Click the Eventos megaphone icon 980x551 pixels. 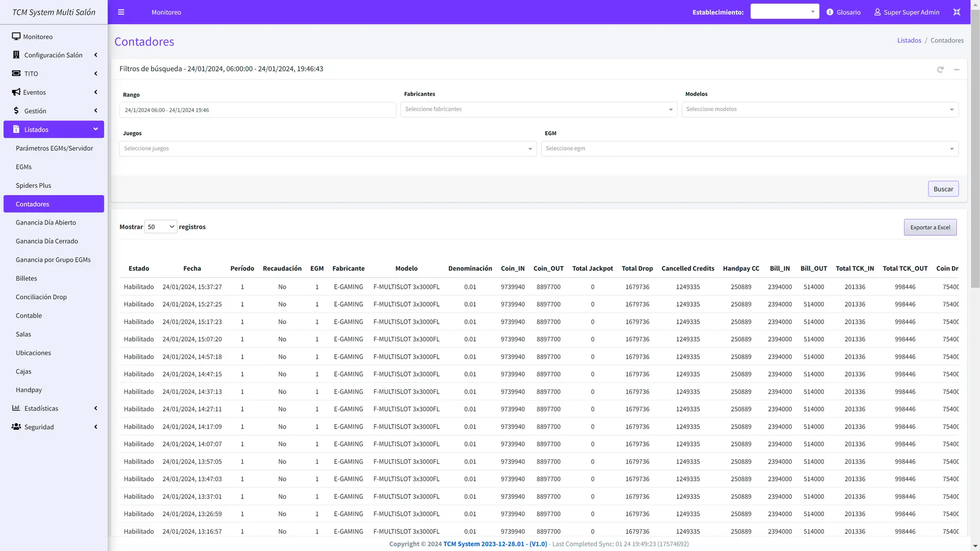[16, 92]
